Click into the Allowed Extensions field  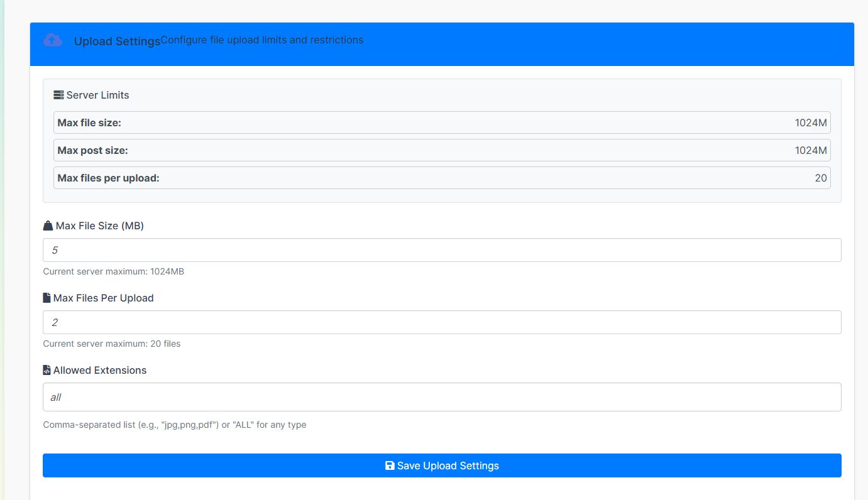click(442, 397)
